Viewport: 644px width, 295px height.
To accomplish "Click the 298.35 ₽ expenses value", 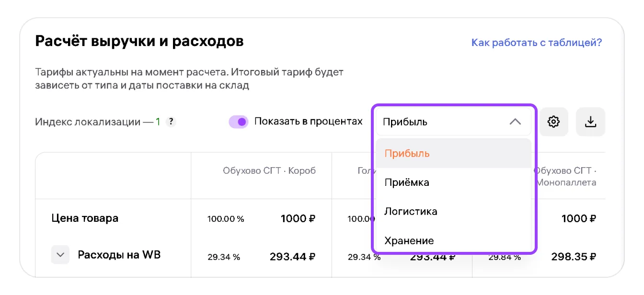I will pyautogui.click(x=574, y=257).
